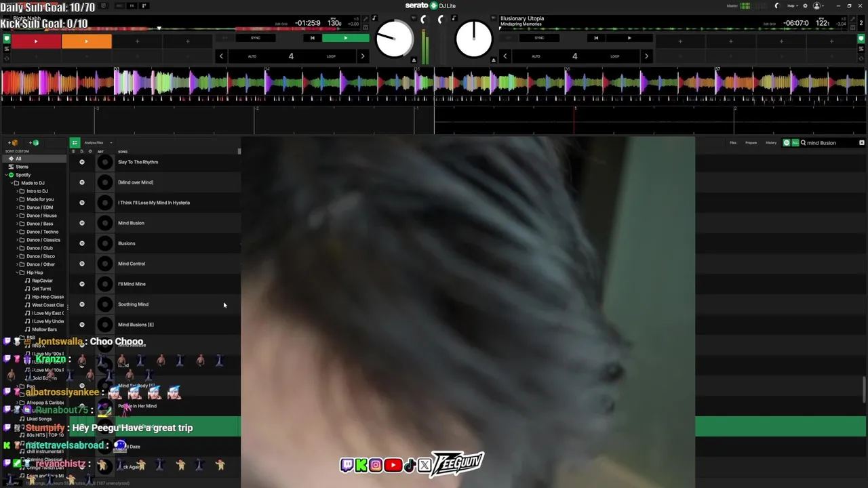Screen dimensions: 868x488
Task: Open Serato settings gear
Action: [x=805, y=6]
